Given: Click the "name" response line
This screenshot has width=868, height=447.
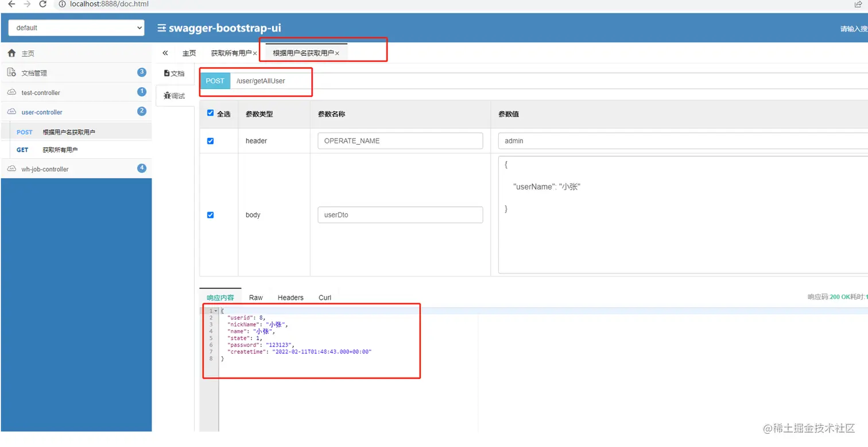Looking at the screenshot, I should (251, 331).
